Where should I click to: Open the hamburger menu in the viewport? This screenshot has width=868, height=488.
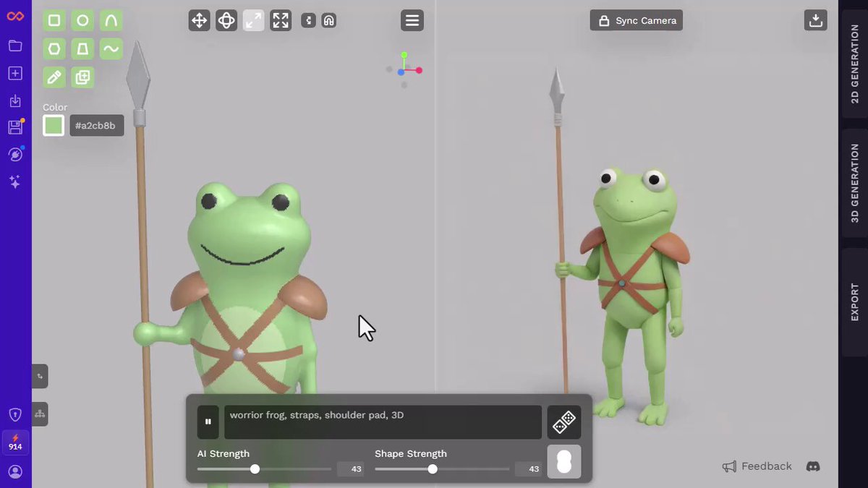pos(412,20)
